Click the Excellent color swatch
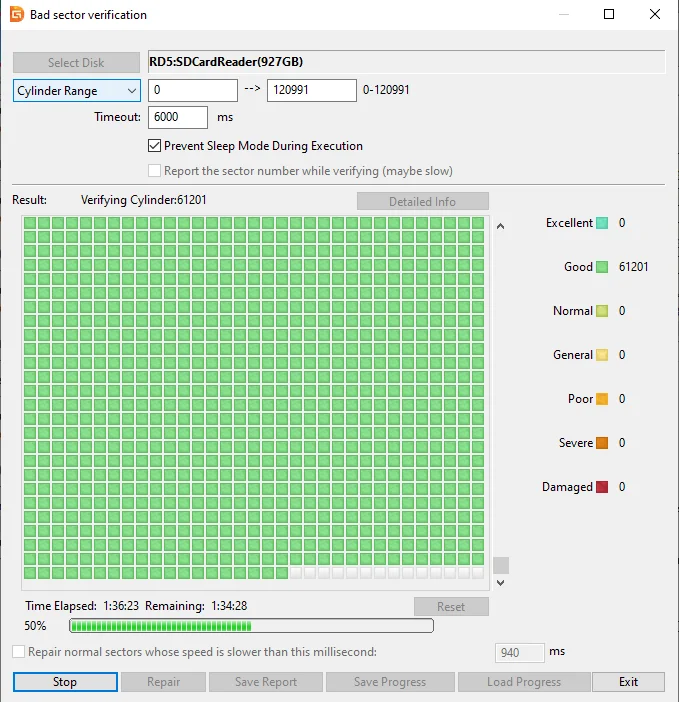The image size is (679, 702). [x=602, y=223]
